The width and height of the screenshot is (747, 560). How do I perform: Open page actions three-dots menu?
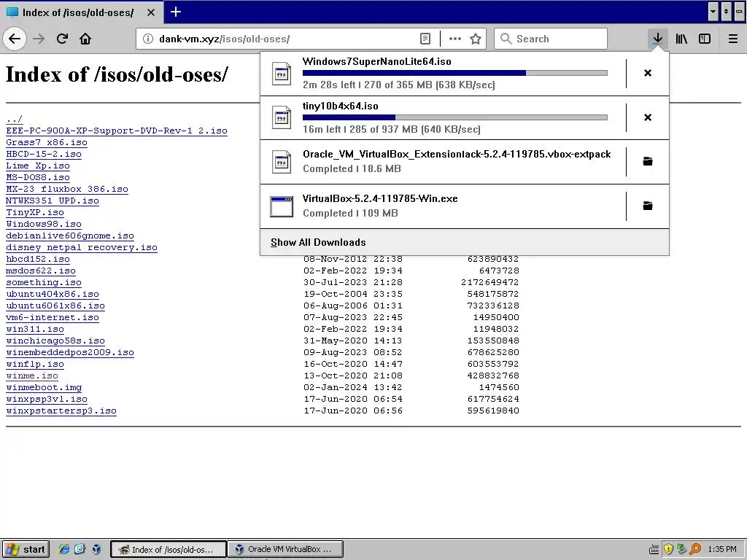pos(455,39)
